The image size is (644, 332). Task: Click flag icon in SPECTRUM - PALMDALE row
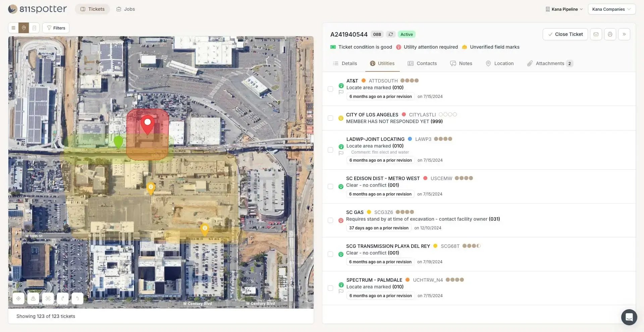(341, 291)
